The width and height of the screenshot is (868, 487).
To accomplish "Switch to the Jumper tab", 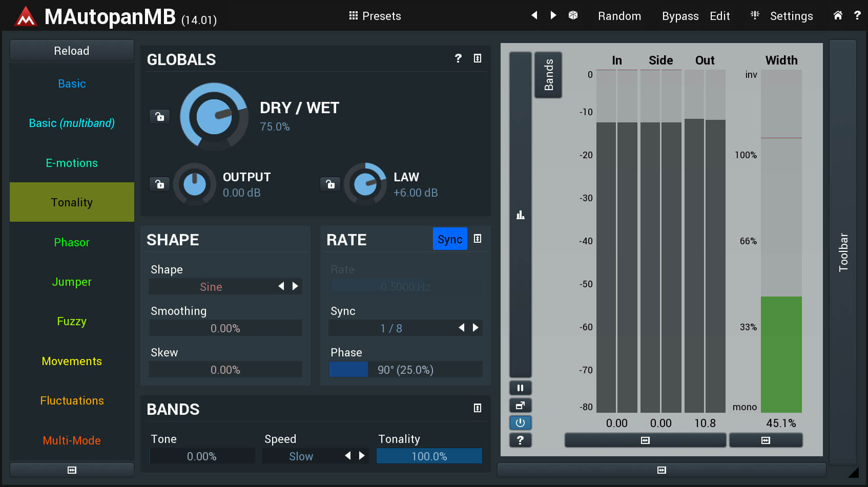I will pyautogui.click(x=72, y=282).
